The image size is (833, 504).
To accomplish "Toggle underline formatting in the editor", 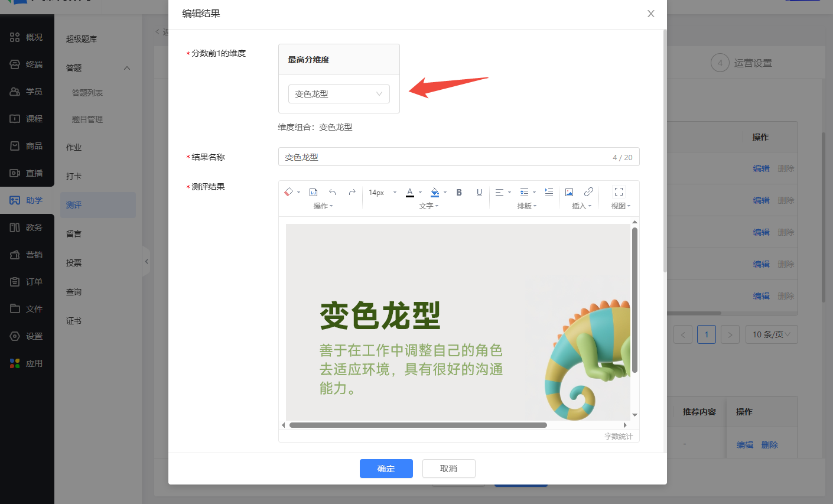I will tap(479, 192).
